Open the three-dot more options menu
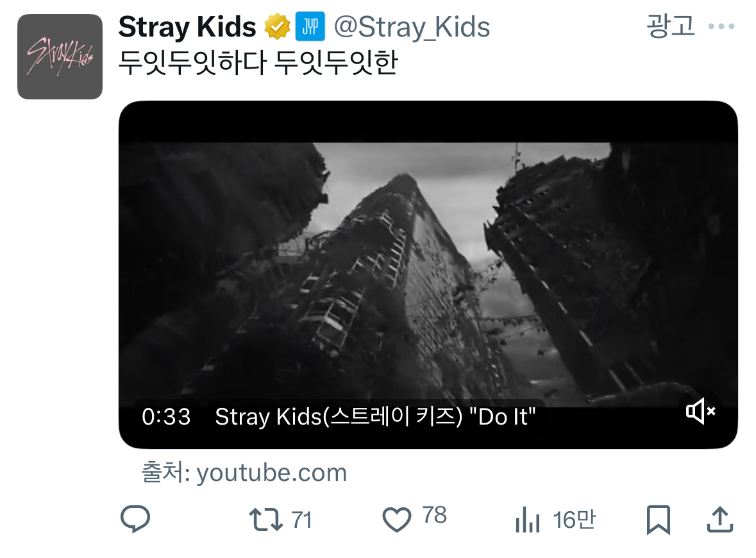Image resolution: width=756 pixels, height=558 pixels. (x=721, y=26)
